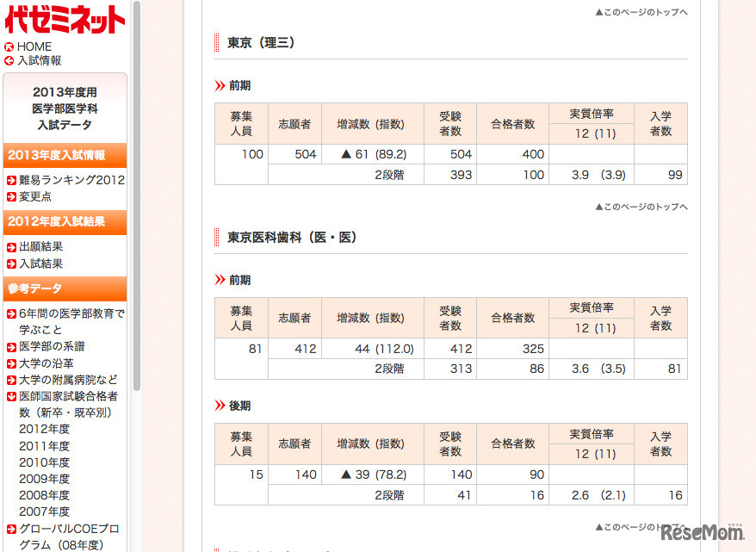Click the 代ゼミネット logo

coord(65,18)
